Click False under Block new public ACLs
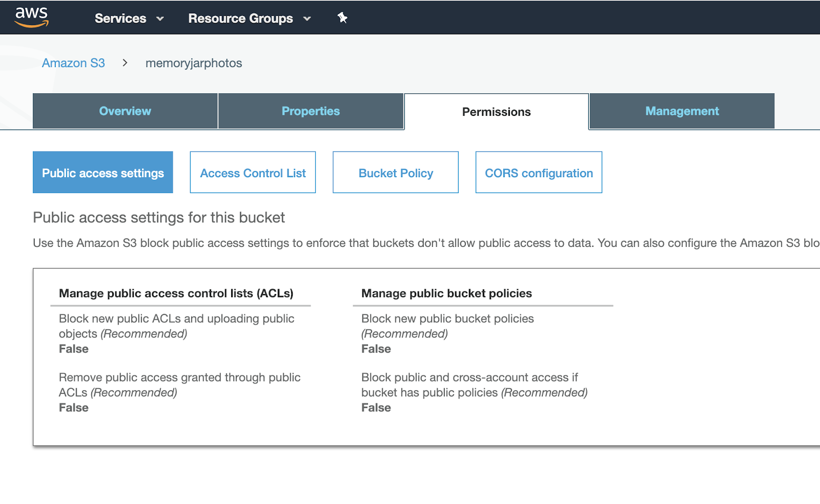Viewport: 820px width, 504px height. [74, 349]
